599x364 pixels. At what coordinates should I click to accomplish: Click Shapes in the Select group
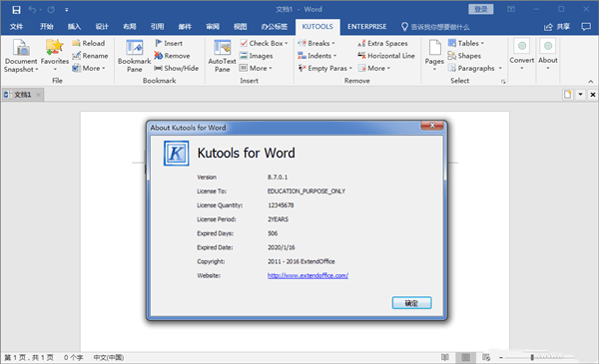464,56
